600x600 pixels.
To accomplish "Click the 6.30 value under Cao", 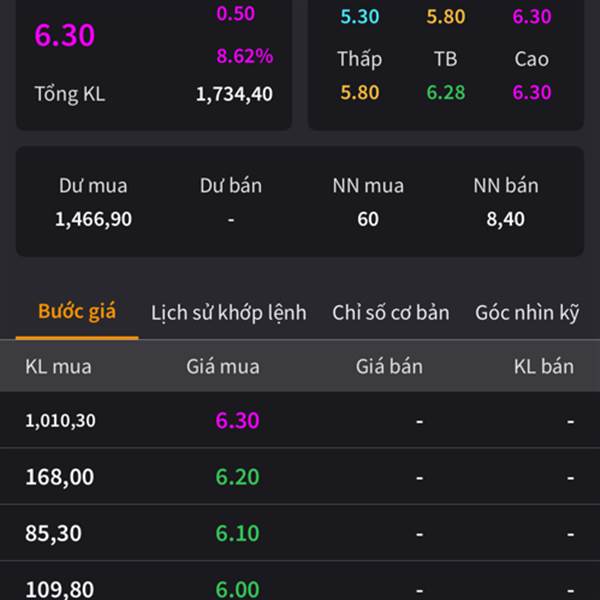I will [x=532, y=92].
